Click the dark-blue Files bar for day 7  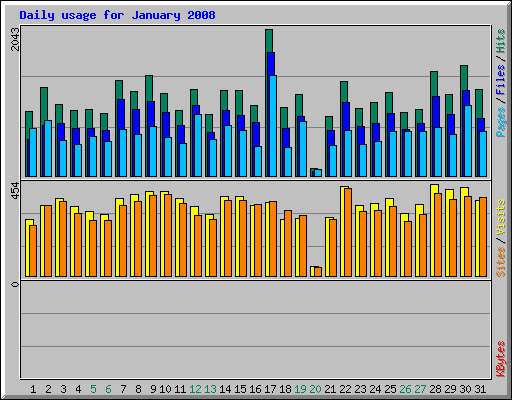[x=121, y=114]
